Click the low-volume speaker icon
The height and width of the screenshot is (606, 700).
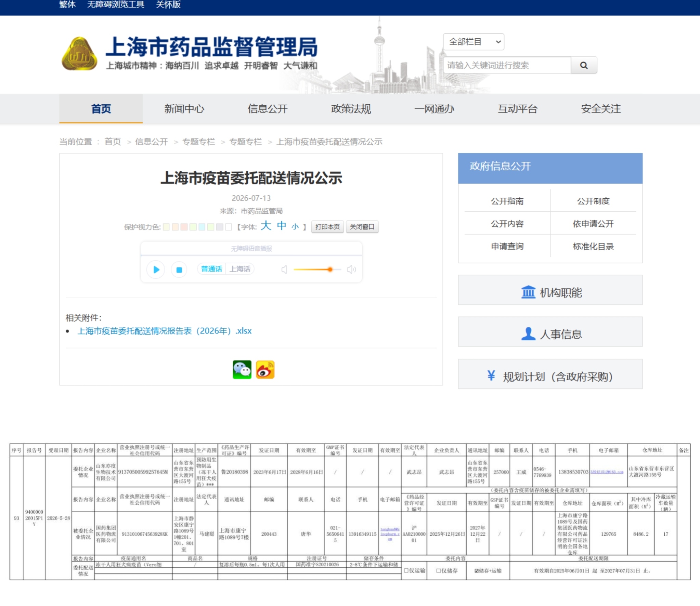[284, 269]
